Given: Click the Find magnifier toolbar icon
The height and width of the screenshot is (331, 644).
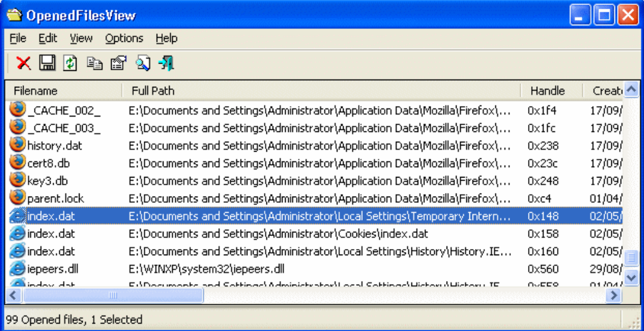Looking at the screenshot, I should 142,63.
